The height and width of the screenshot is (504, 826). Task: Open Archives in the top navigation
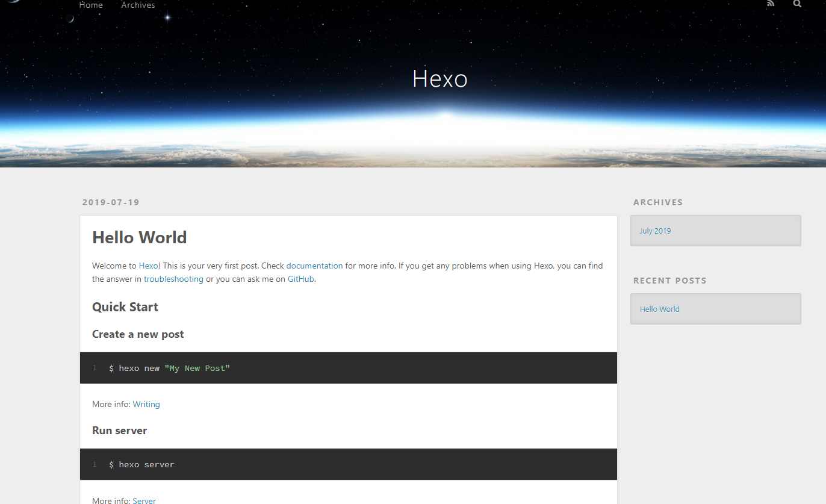[x=138, y=5]
